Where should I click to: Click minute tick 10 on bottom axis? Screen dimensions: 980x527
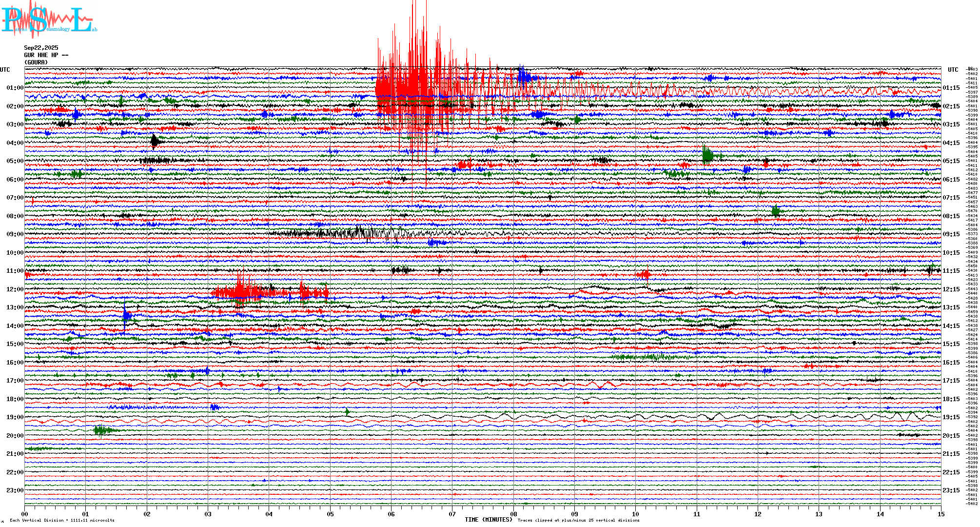coord(636,514)
